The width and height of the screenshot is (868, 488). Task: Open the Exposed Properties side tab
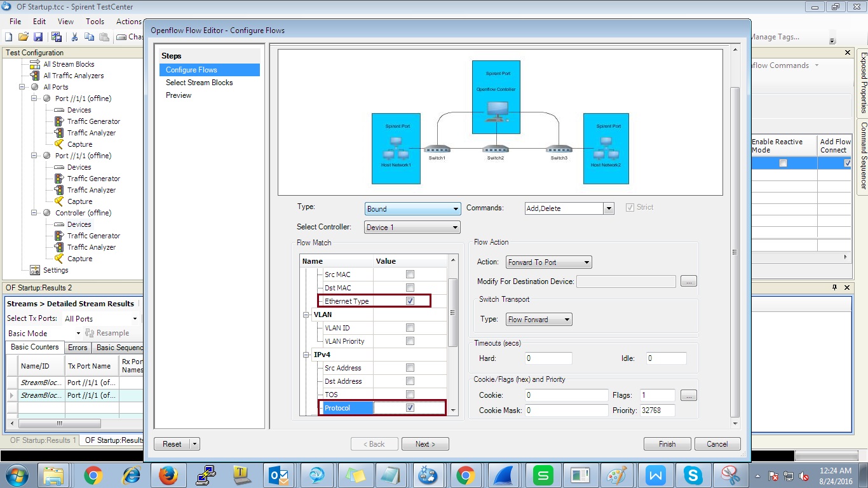point(864,83)
